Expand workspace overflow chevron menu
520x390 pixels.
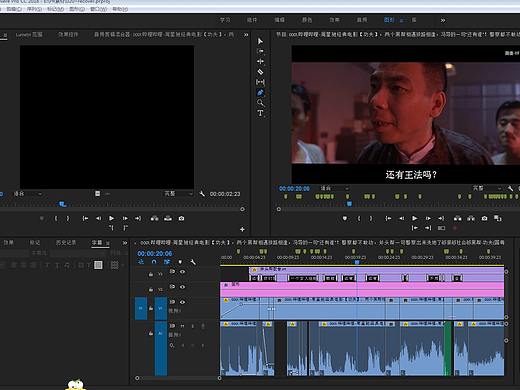pos(443,20)
